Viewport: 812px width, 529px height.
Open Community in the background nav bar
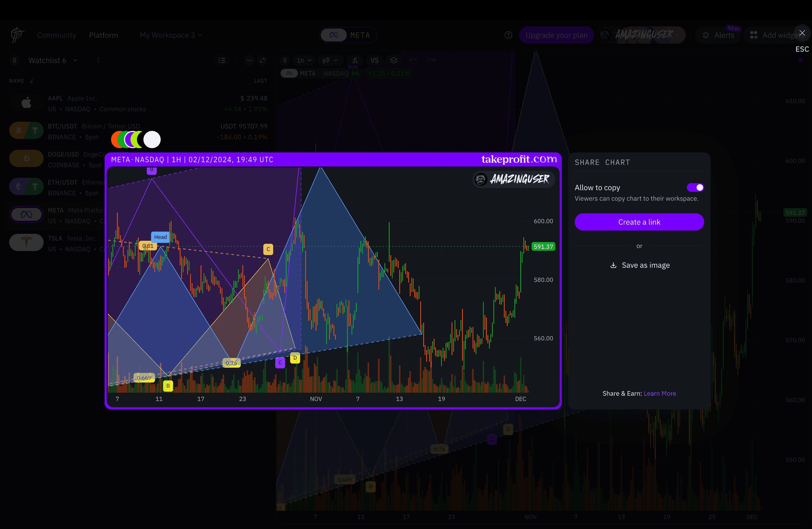click(57, 35)
